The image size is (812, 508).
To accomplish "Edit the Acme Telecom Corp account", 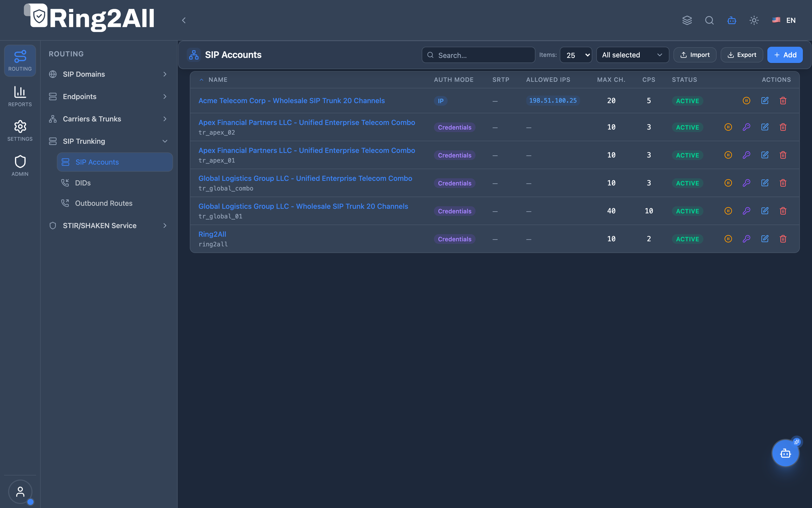I will pyautogui.click(x=765, y=101).
